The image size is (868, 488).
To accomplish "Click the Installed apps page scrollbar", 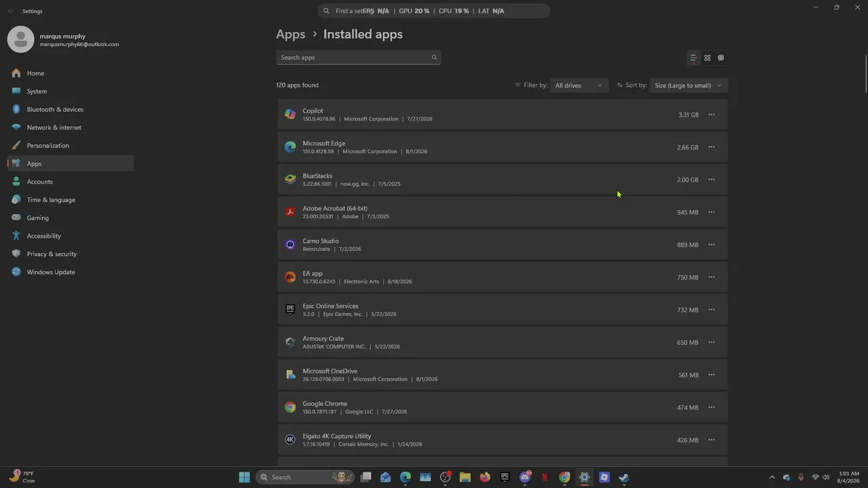I will coord(865,75).
